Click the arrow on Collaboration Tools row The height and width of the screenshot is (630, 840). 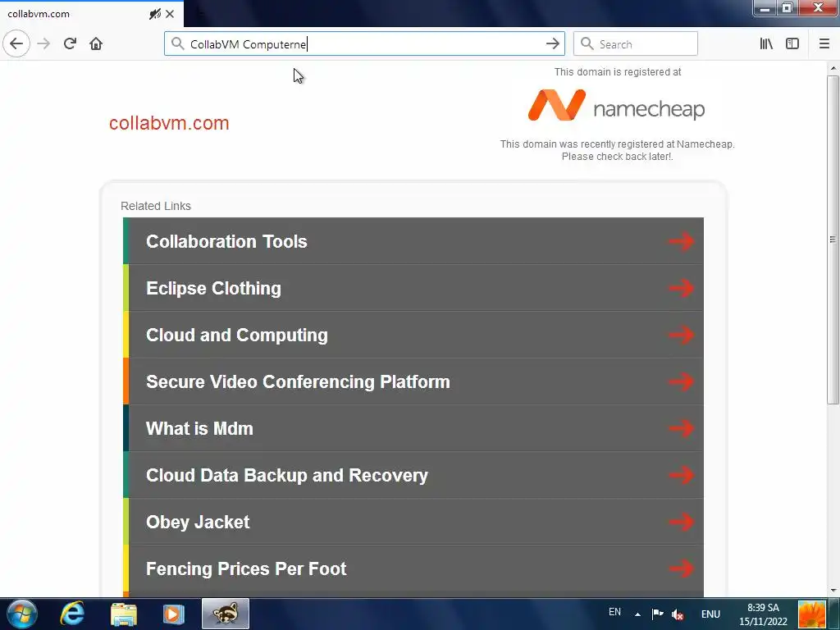(x=682, y=241)
